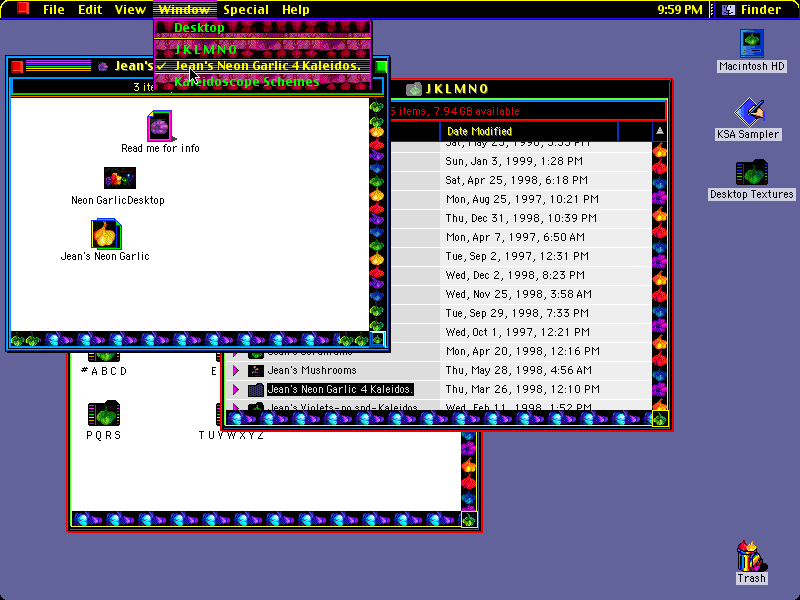Open the Special menu
Screen dimensions: 800x600
point(246,9)
